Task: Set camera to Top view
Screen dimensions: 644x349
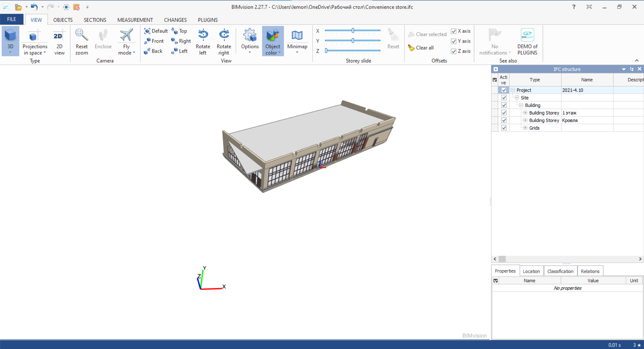Action: pos(179,31)
